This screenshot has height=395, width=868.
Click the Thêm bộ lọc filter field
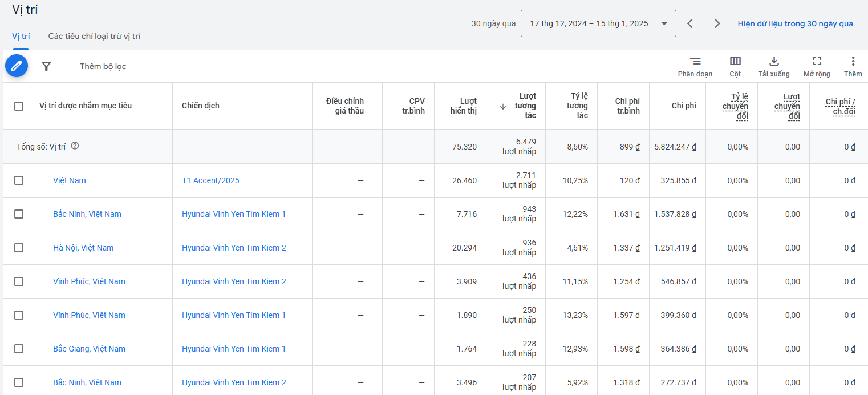pos(103,66)
